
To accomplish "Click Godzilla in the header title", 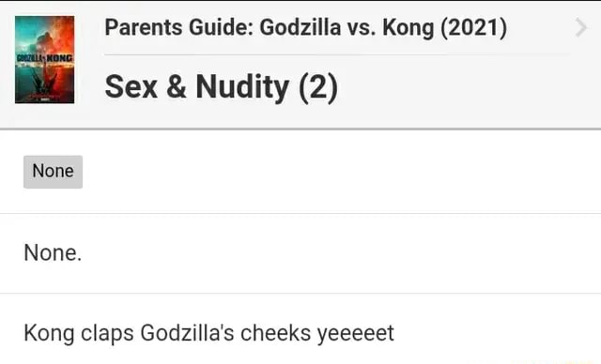I will pyautogui.click(x=300, y=27).
